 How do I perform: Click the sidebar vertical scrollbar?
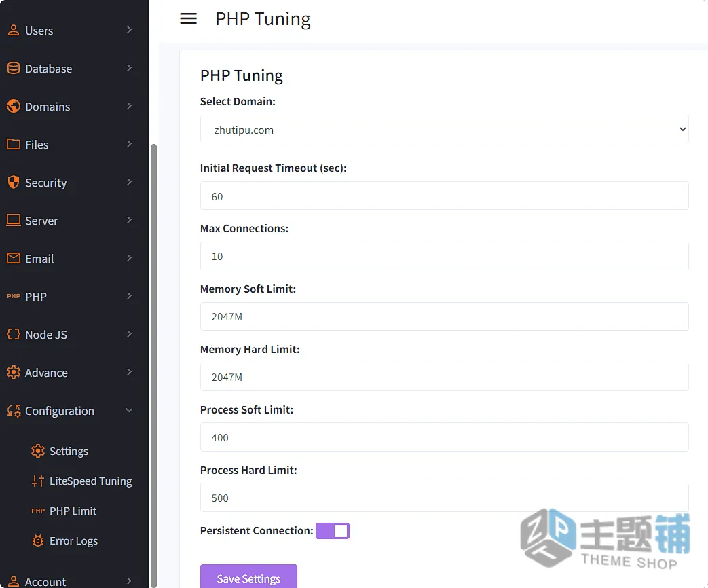click(153, 366)
